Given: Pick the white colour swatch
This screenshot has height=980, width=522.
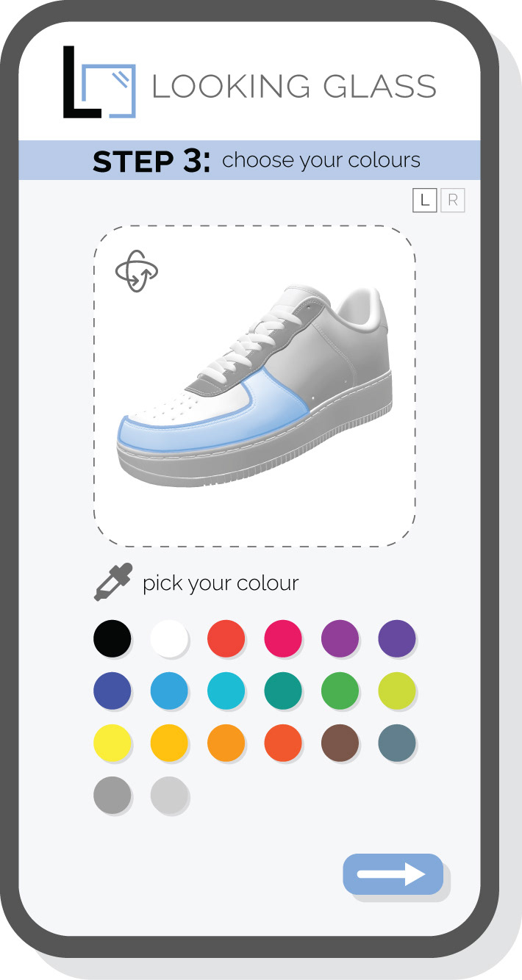Looking at the screenshot, I should (169, 638).
